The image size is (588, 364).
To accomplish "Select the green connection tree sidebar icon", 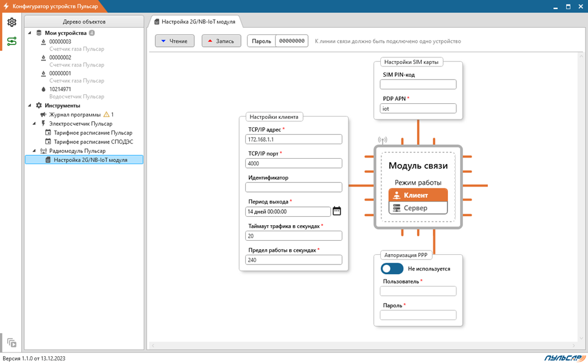I will click(11, 41).
